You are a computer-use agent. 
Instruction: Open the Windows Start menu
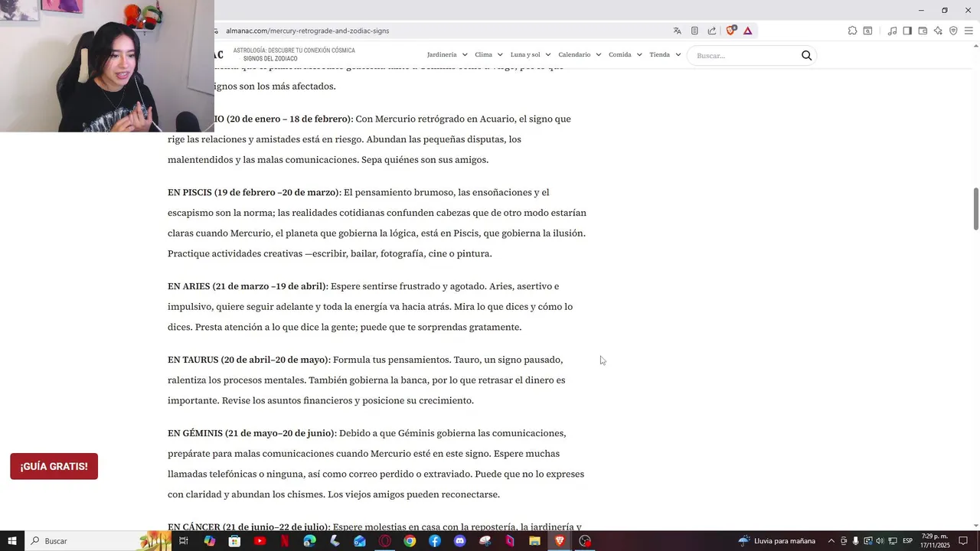(12, 541)
